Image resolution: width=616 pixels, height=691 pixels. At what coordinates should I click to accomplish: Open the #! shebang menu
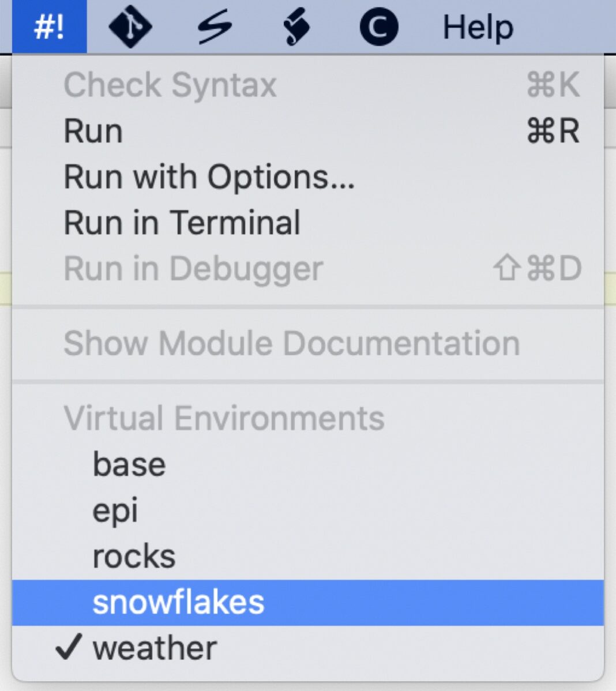point(49,27)
